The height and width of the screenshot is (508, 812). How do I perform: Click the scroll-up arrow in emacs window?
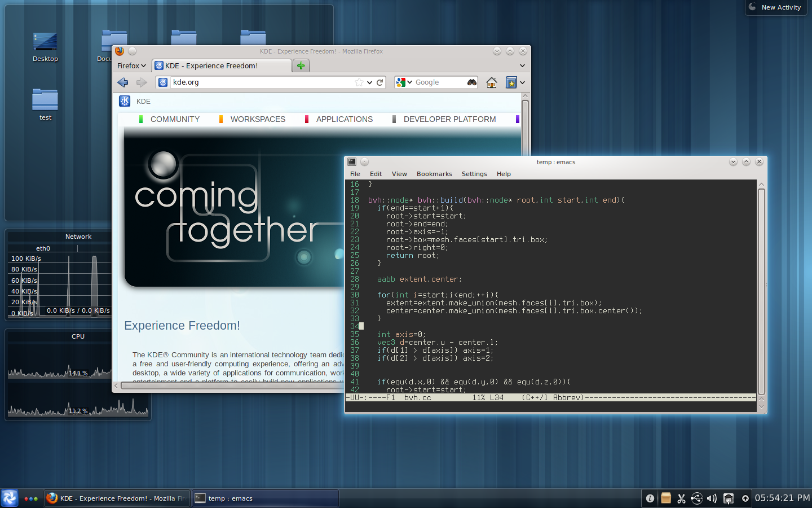[x=761, y=184]
